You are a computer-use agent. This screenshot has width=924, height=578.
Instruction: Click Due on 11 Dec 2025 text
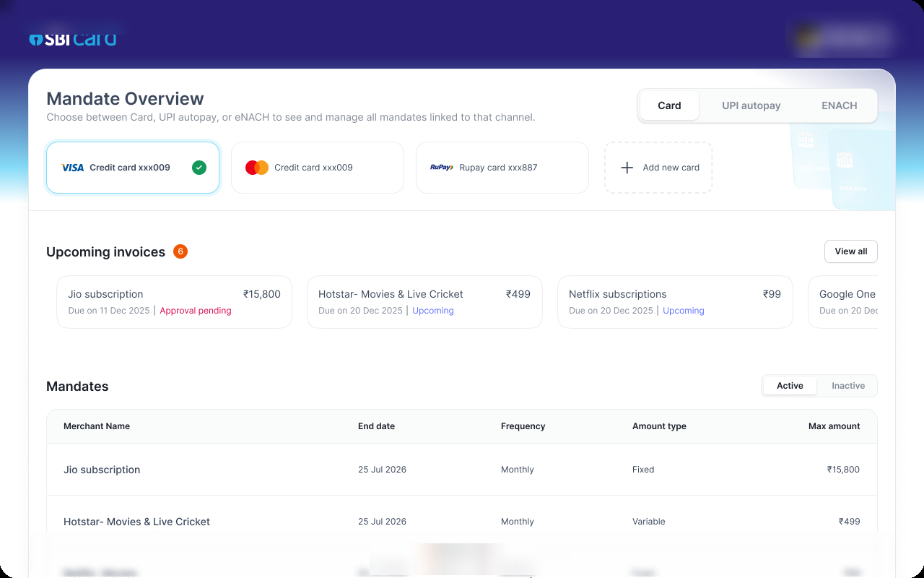coord(109,311)
